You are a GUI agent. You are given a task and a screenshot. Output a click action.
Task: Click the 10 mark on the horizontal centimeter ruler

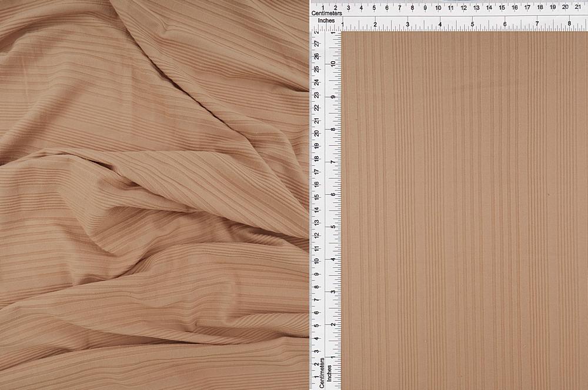[437, 8]
